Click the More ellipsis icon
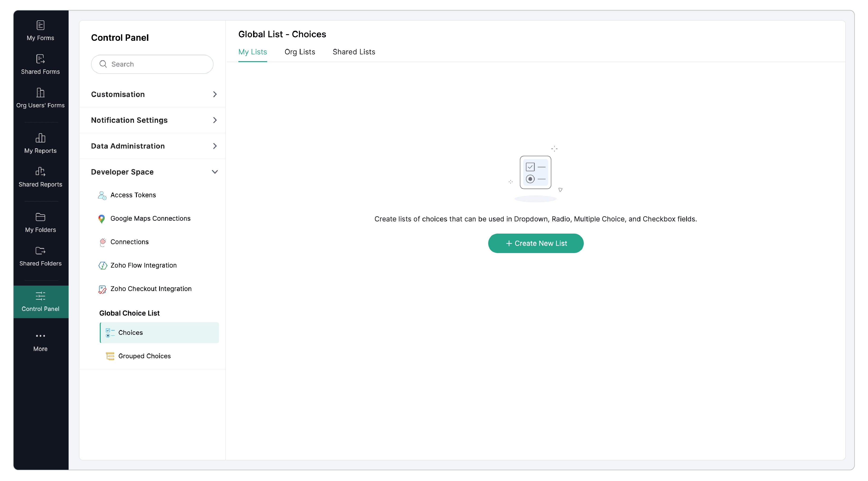 pos(41,336)
